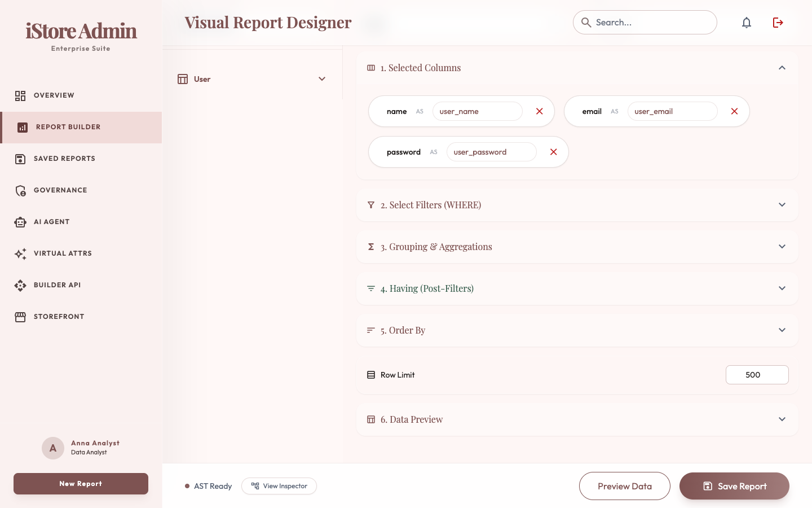This screenshot has width=812, height=508.
Task: Expand Having (Post-Filters) section
Action: (782, 288)
